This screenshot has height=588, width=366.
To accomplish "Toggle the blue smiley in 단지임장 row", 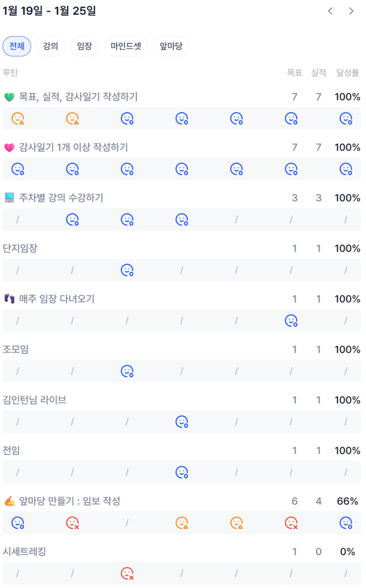I will pos(127,270).
